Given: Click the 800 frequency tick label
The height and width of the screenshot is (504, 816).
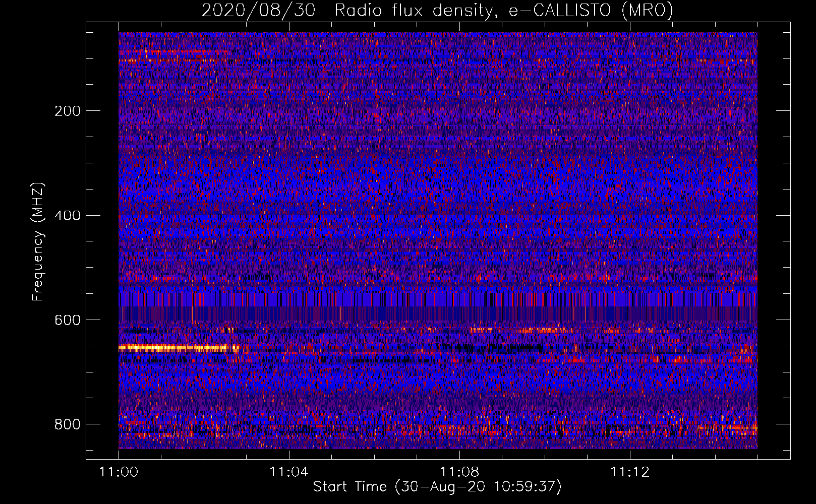Looking at the screenshot, I should 68,424.
